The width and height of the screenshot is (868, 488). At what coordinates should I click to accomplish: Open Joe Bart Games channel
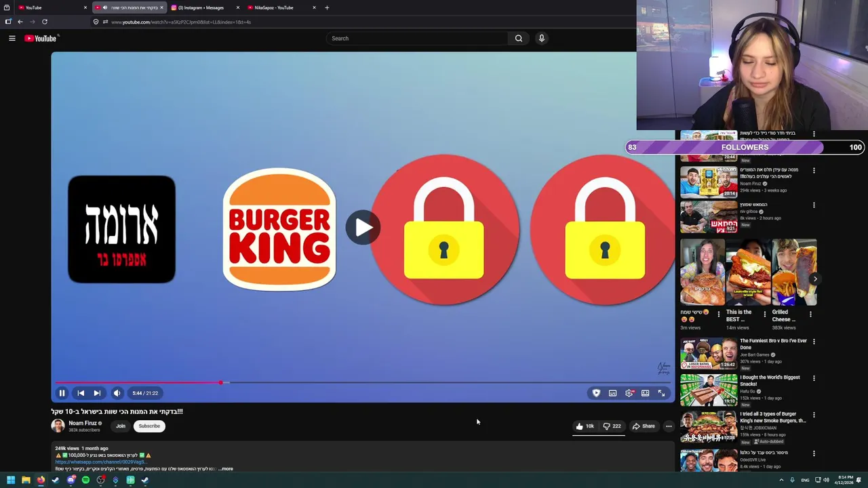click(755, 355)
